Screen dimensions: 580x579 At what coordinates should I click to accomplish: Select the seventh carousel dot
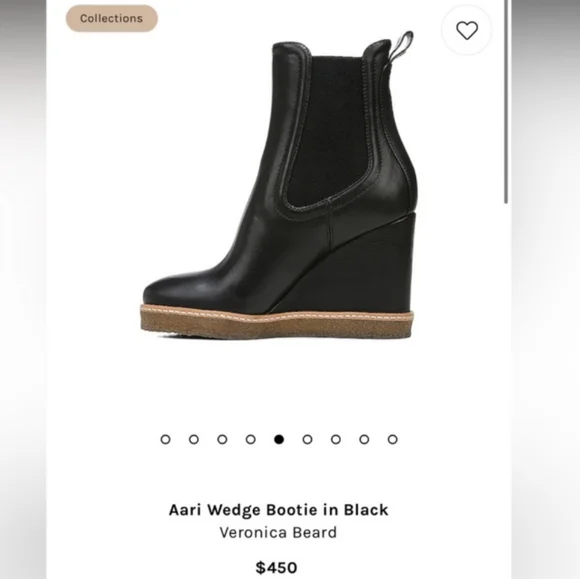(x=336, y=439)
